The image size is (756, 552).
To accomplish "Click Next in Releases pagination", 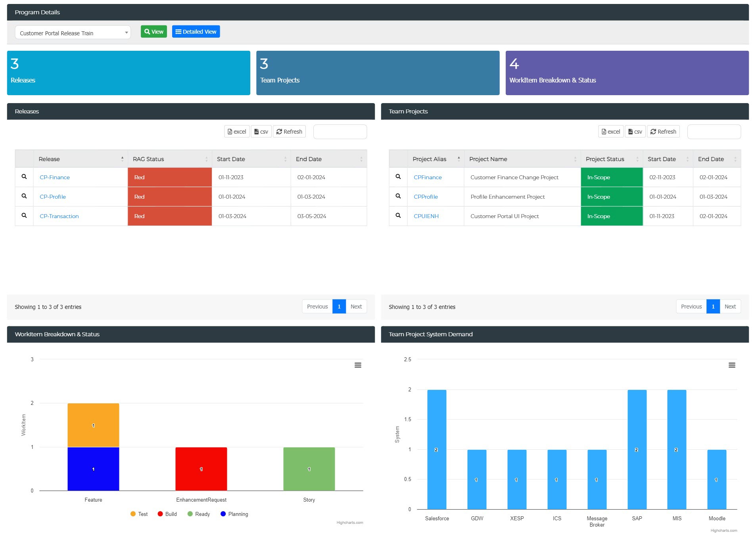I will pyautogui.click(x=356, y=307).
